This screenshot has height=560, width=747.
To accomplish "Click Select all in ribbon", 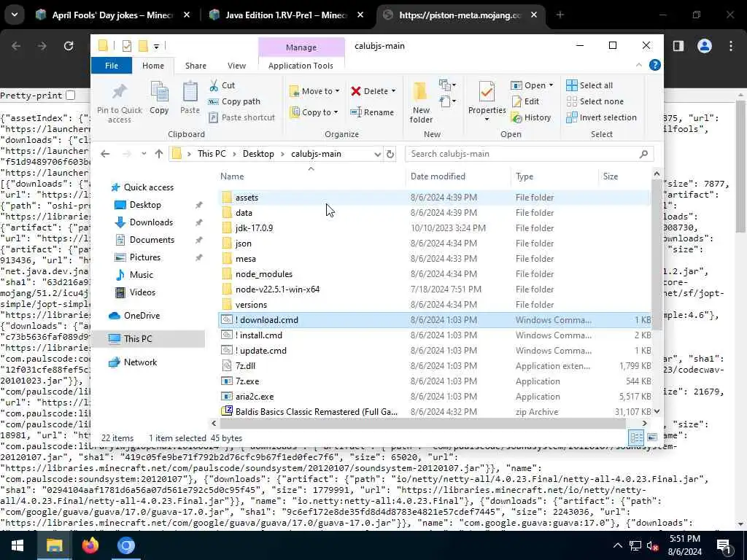I will click(x=589, y=85).
